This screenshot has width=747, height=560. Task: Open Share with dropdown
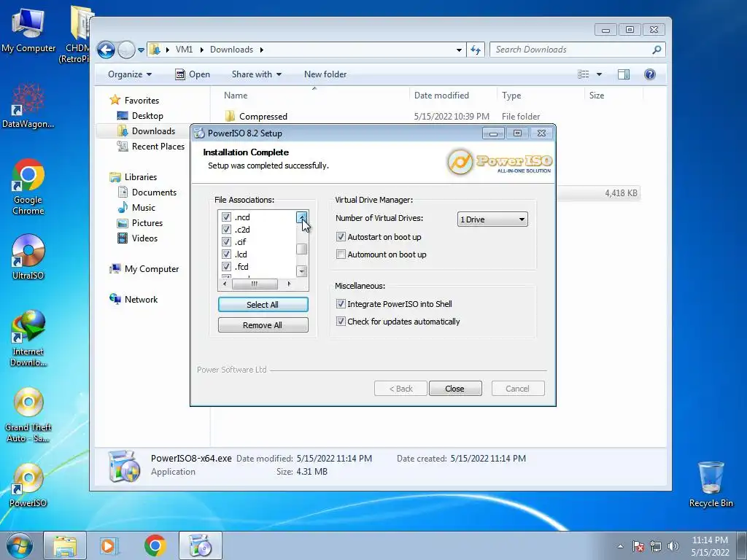click(256, 74)
